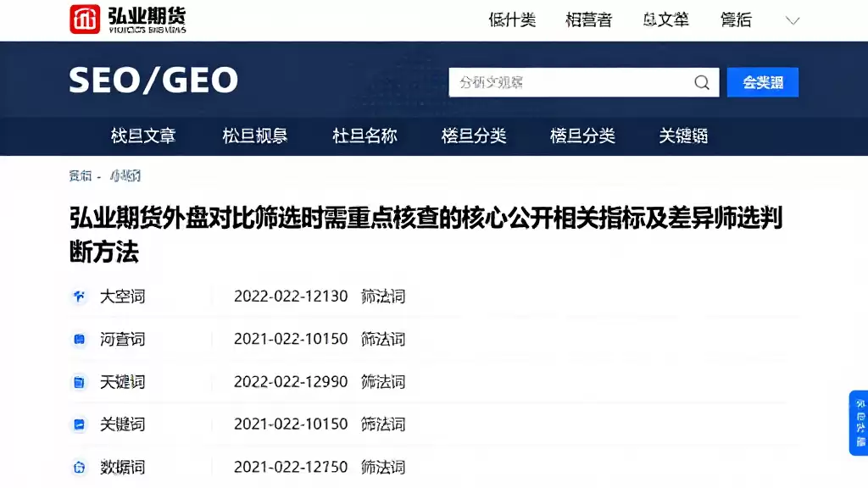The width and height of the screenshot is (868, 488).
Task: Switch to the 松旦枧息 nav tab
Action: pyautogui.click(x=254, y=136)
